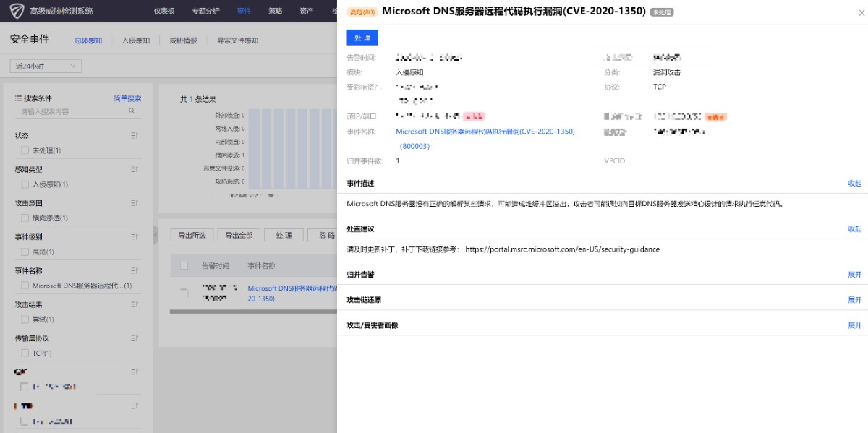Click the 漏洞攻击 classification value

(x=666, y=72)
